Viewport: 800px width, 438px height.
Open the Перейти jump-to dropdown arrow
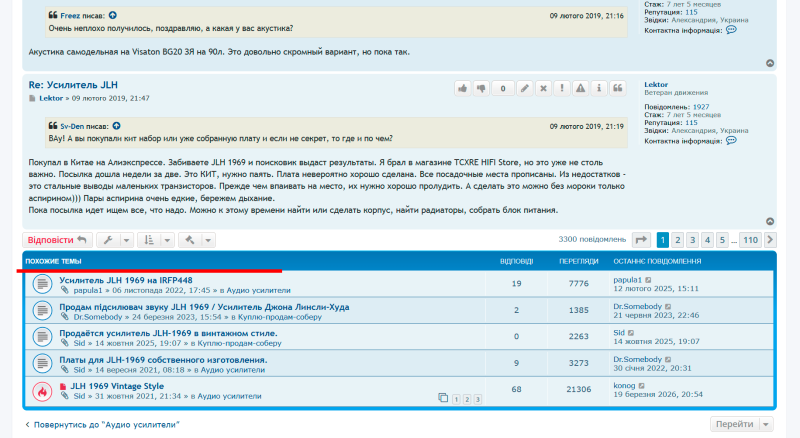point(766,424)
